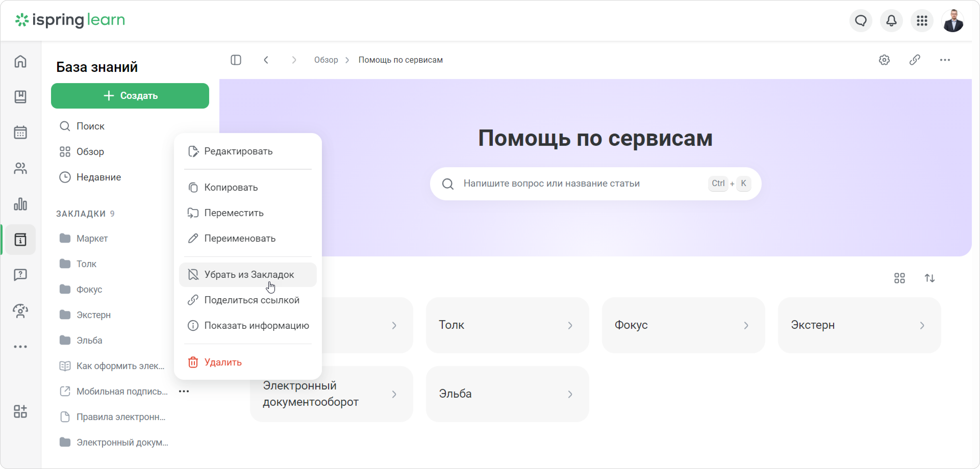This screenshot has width=980, height=469.
Task: Choose Копировать in the context menu
Action: click(248, 187)
